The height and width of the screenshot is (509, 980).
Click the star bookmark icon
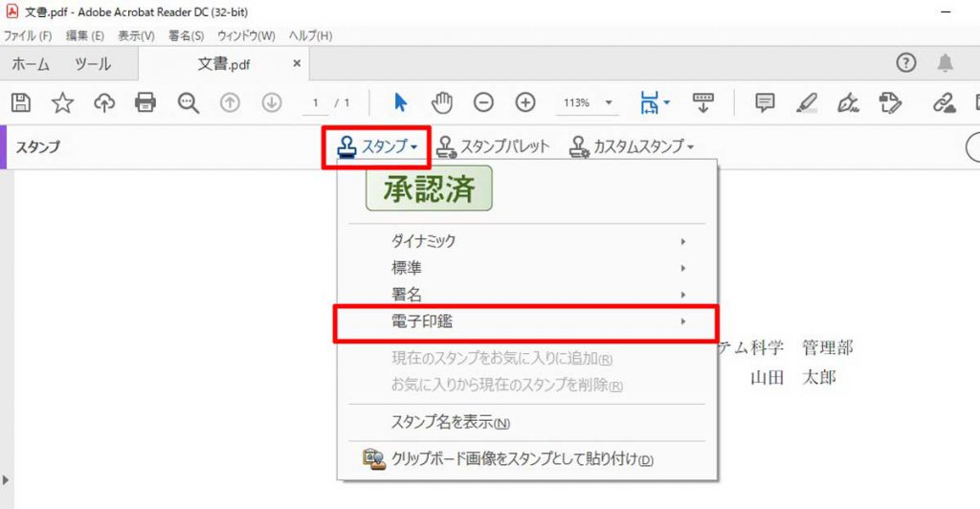62,102
